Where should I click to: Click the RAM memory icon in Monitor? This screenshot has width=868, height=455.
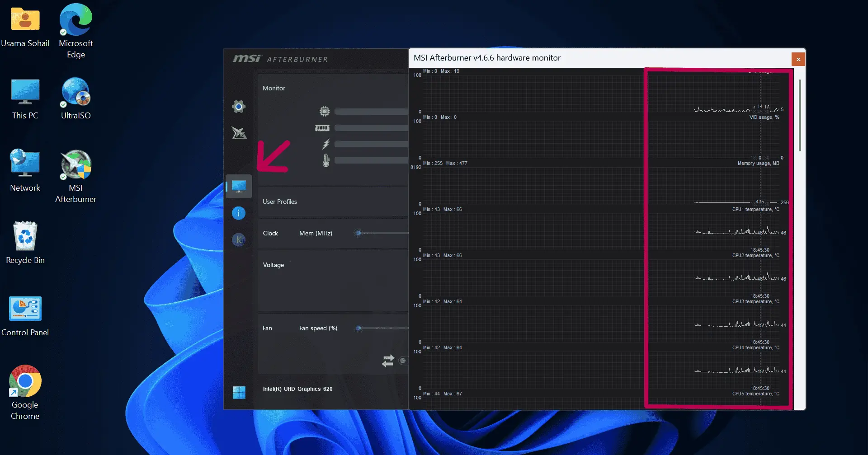point(322,128)
